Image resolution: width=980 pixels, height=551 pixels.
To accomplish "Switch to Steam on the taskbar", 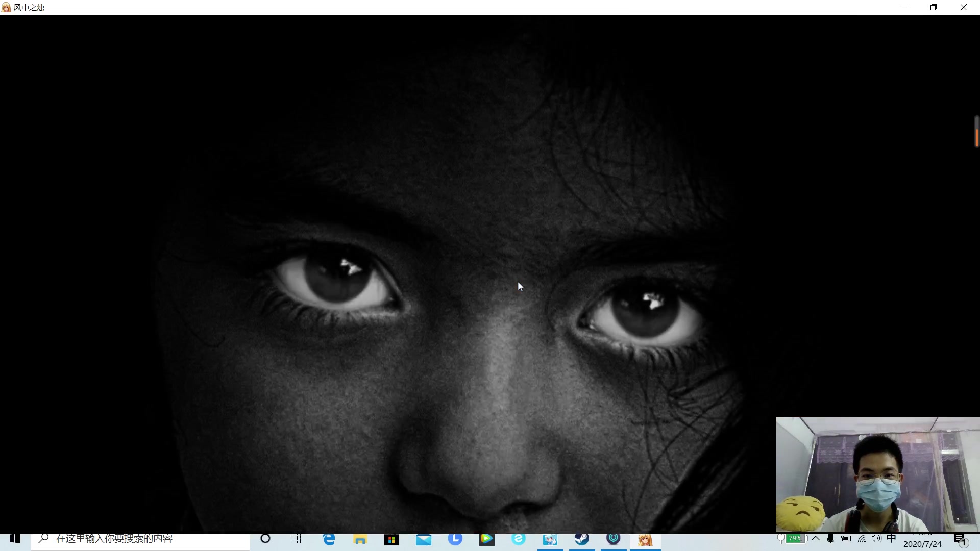I will [x=581, y=539].
